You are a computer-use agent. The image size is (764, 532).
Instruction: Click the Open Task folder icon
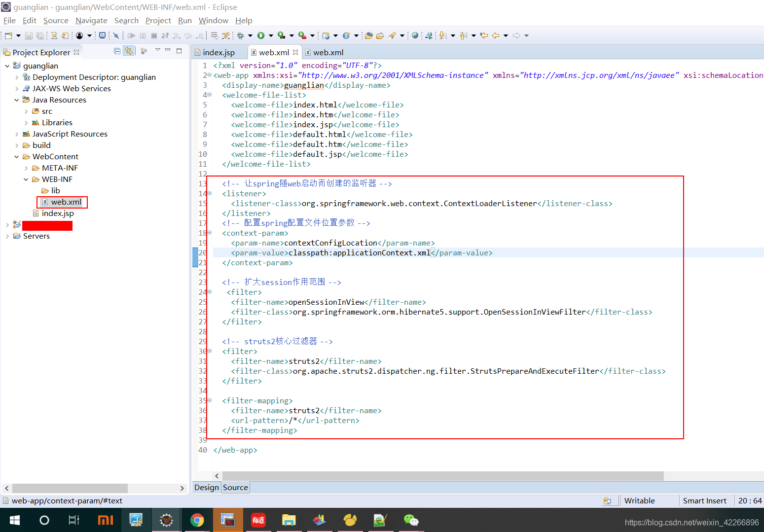click(380, 35)
